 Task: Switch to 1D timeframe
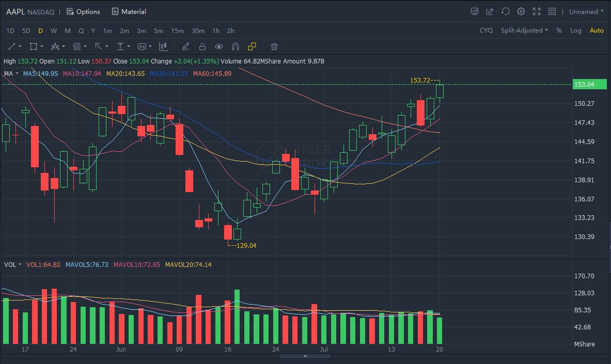point(10,31)
